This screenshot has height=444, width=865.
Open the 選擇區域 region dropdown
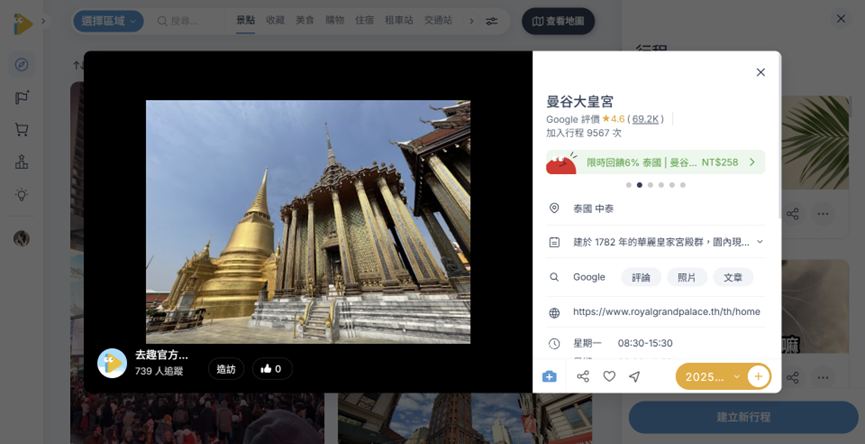[108, 21]
